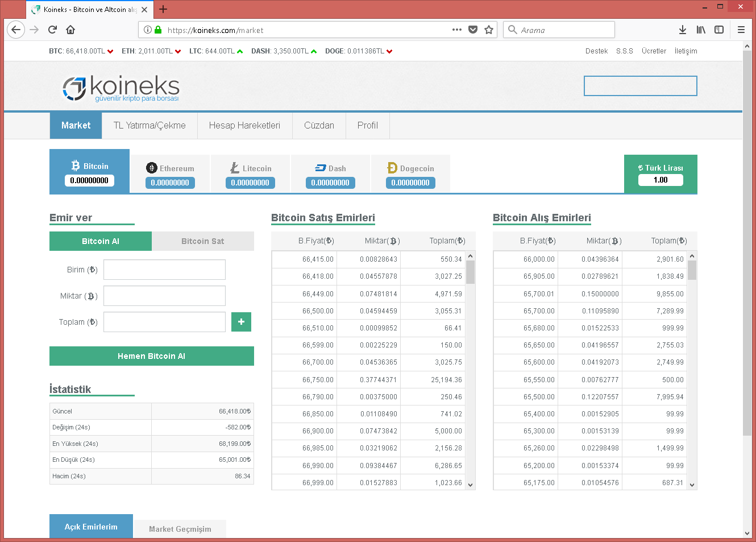Image resolution: width=756 pixels, height=542 pixels.
Task: Open the İletişim link
Action: click(686, 51)
